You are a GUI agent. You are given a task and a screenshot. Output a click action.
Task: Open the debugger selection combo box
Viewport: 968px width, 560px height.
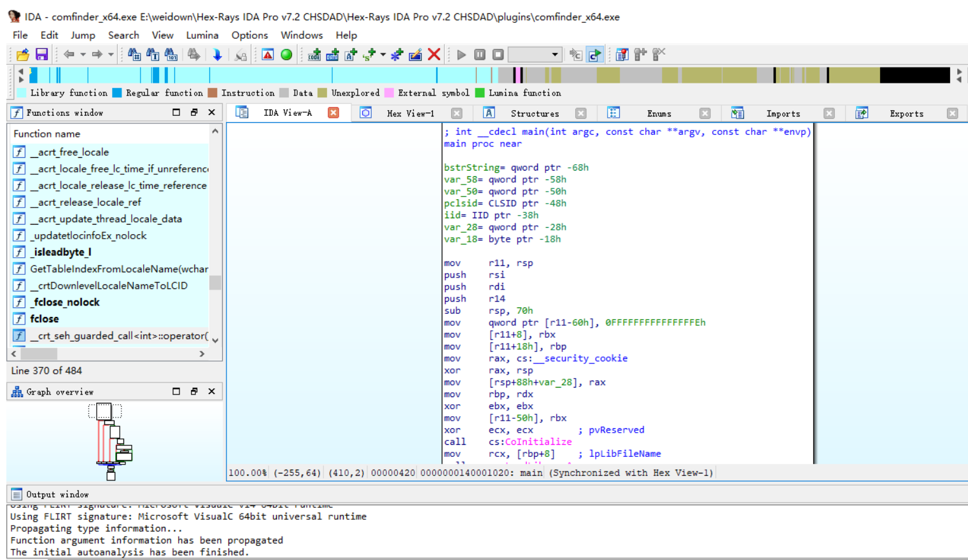[535, 55]
